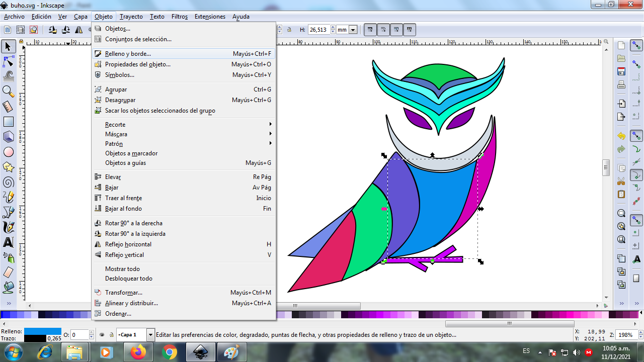
Task: Click the H height input field
Action: pyautogui.click(x=319, y=30)
